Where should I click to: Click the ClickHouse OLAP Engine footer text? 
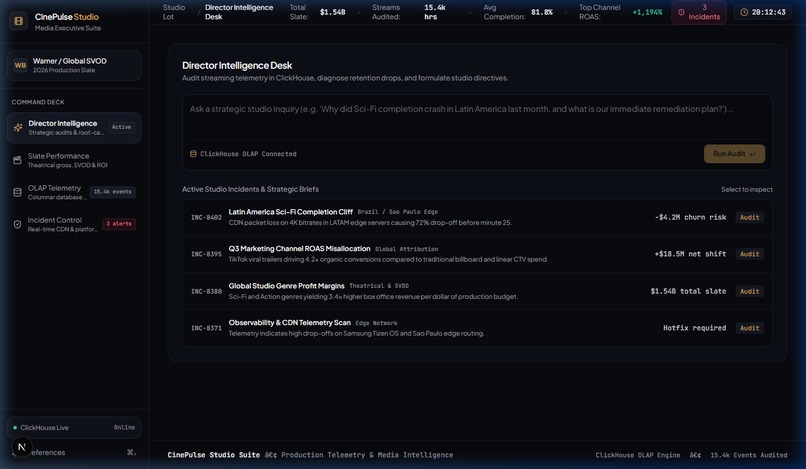point(637,455)
